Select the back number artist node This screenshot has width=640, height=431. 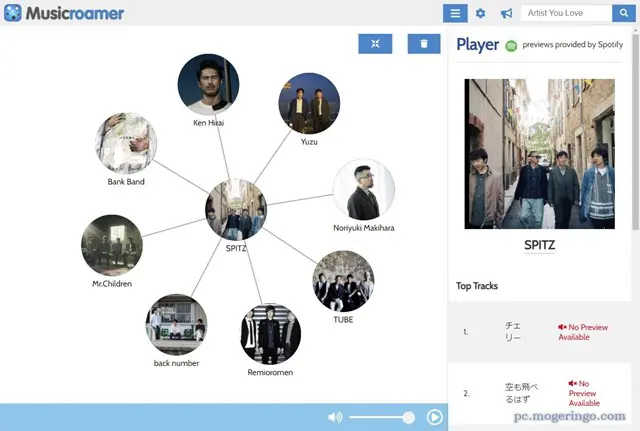tap(176, 325)
